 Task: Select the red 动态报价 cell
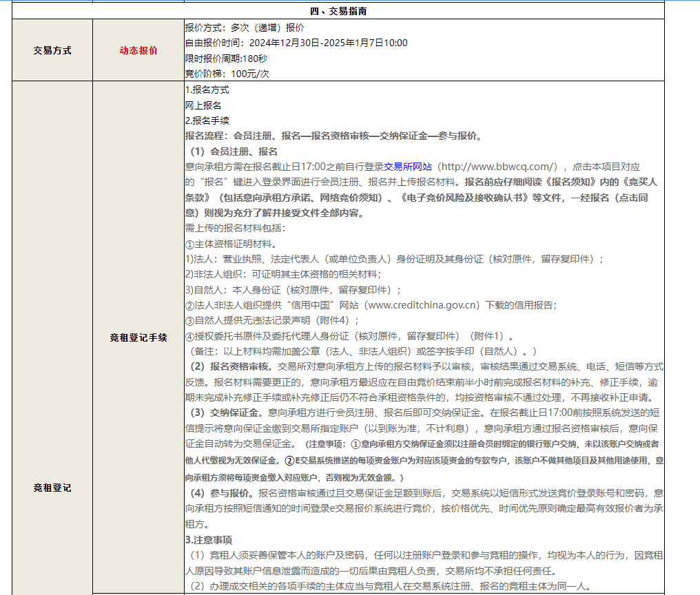tap(138, 50)
